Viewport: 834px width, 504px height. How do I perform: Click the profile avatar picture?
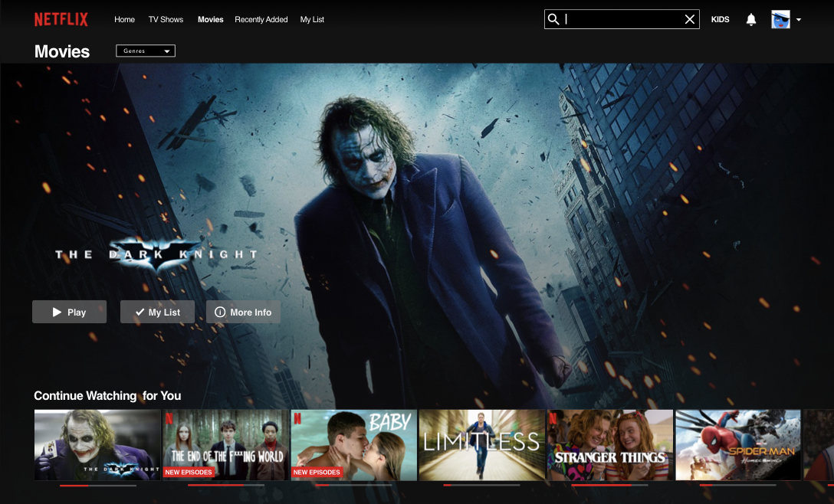point(780,20)
